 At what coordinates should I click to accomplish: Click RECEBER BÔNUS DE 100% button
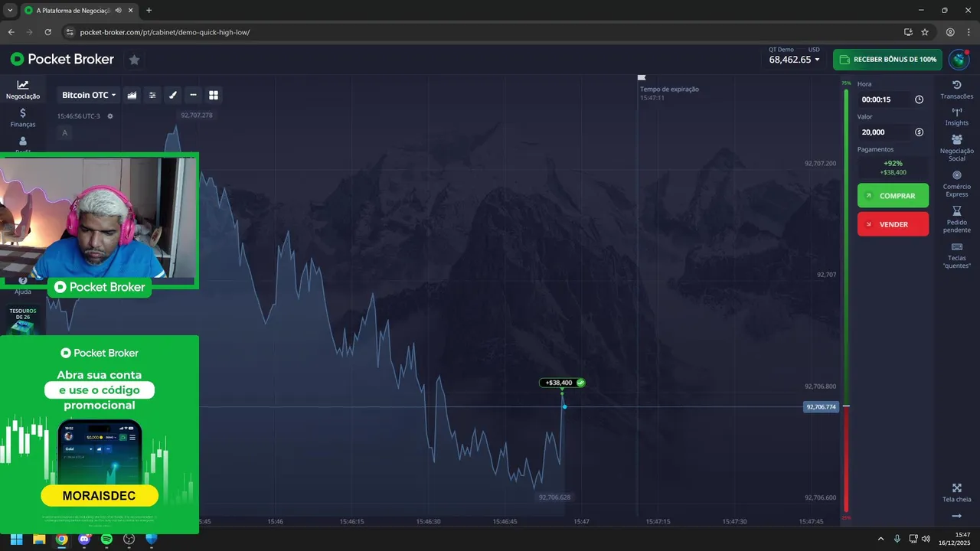click(887, 60)
